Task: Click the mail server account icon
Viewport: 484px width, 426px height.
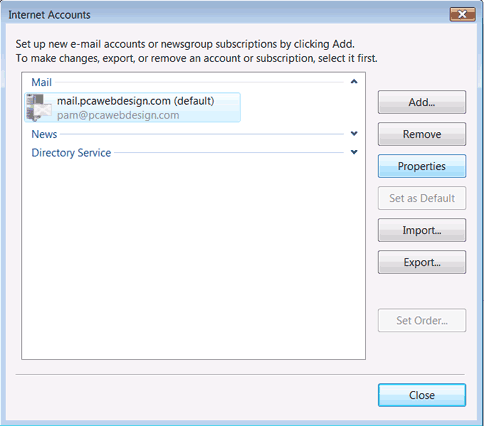Action: 39,107
